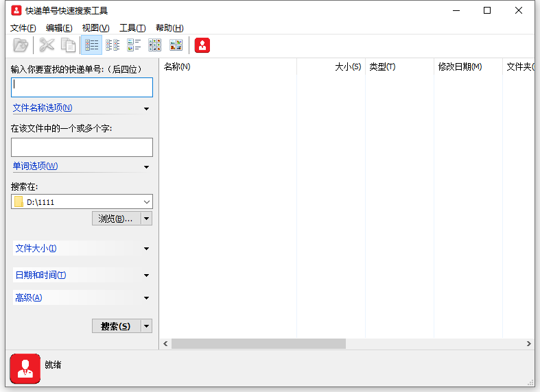Expand the 日期和时间(T) section
The height and width of the screenshot is (392, 540).
(82, 275)
